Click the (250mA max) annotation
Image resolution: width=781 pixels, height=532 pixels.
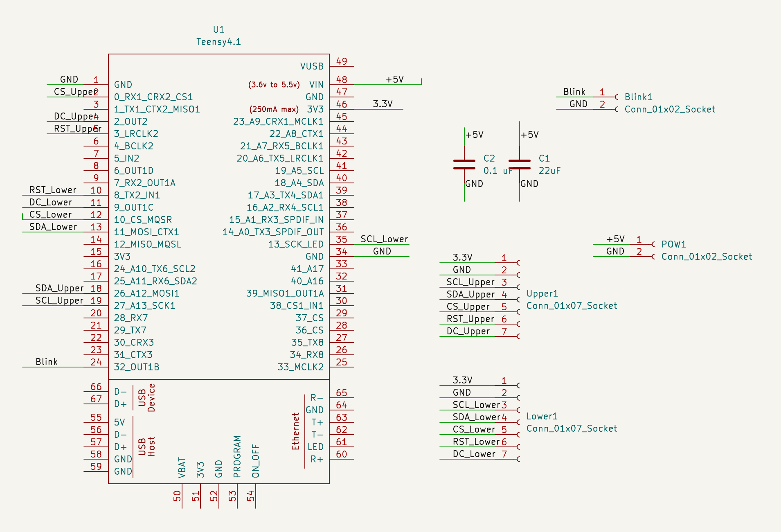coord(274,109)
